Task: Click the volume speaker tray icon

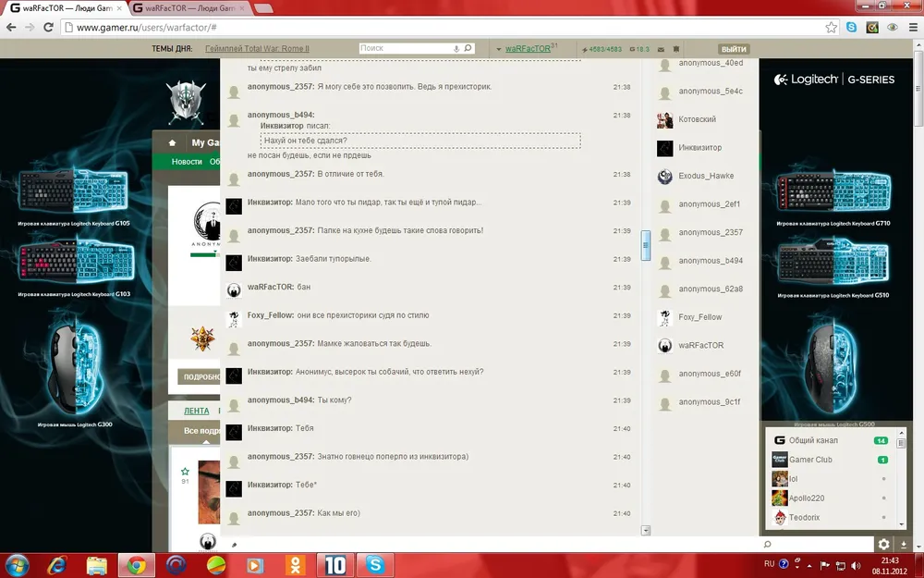Action: coord(855,565)
